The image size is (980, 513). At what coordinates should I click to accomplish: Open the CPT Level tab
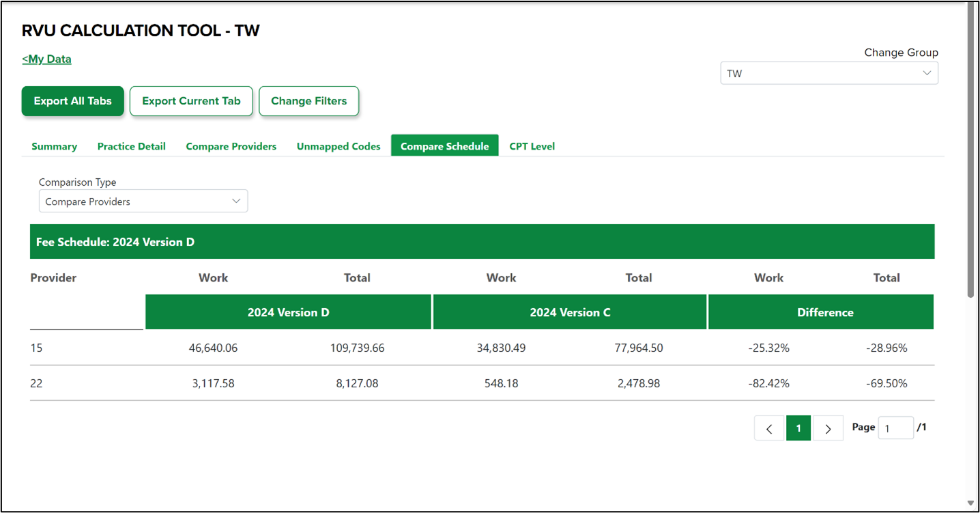tap(532, 146)
